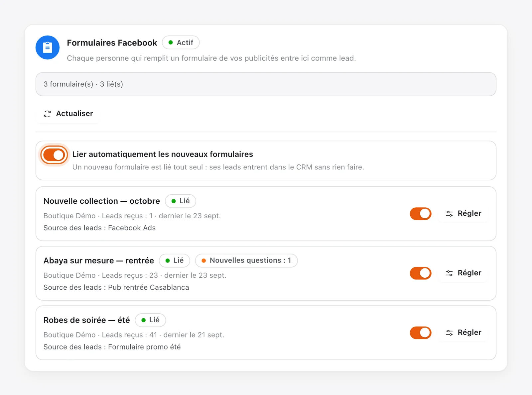Click 'Leads reçus : 23 · dernier le 23 sept.'

[164, 275]
